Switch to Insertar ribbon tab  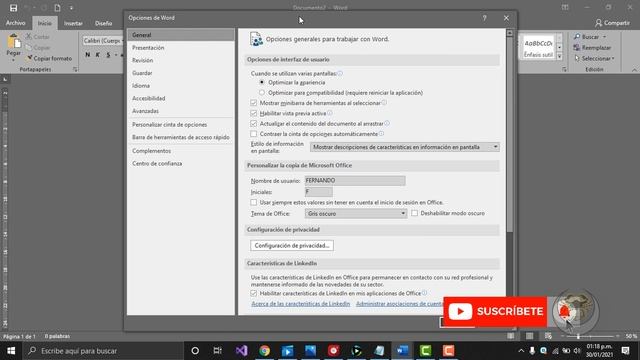73,23
